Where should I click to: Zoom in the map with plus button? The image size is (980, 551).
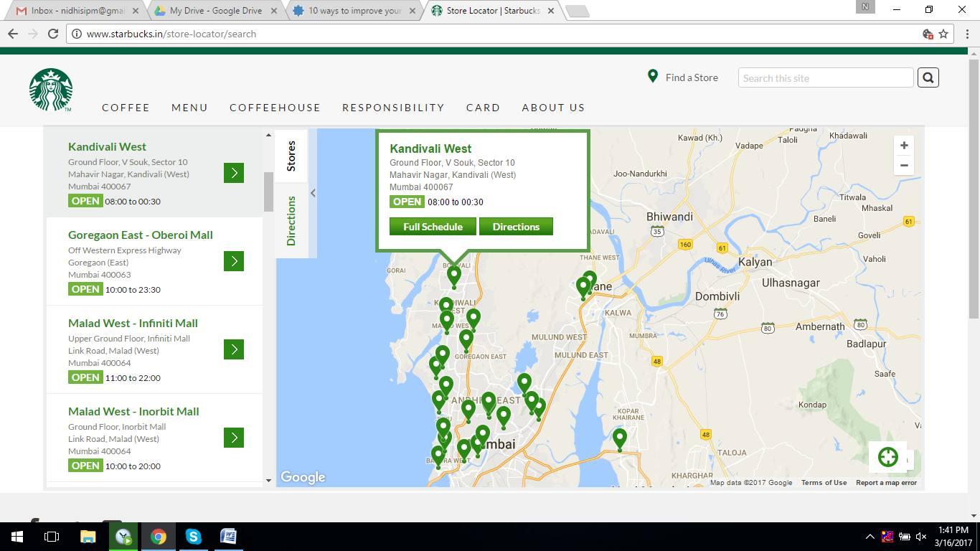[x=904, y=146]
